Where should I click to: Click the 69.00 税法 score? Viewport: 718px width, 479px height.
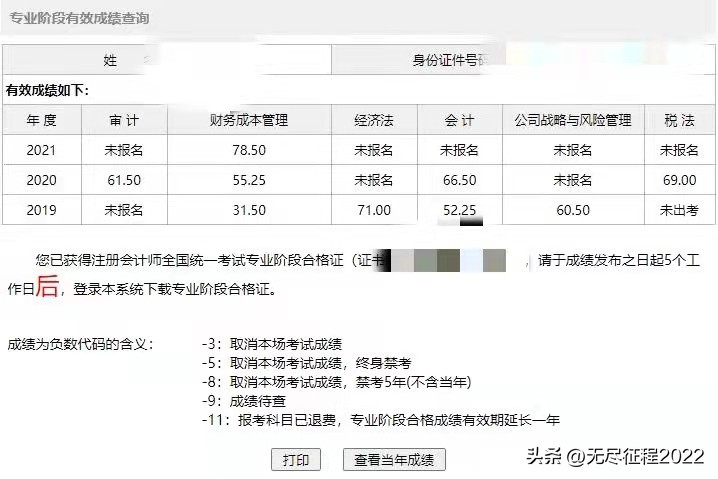679,180
